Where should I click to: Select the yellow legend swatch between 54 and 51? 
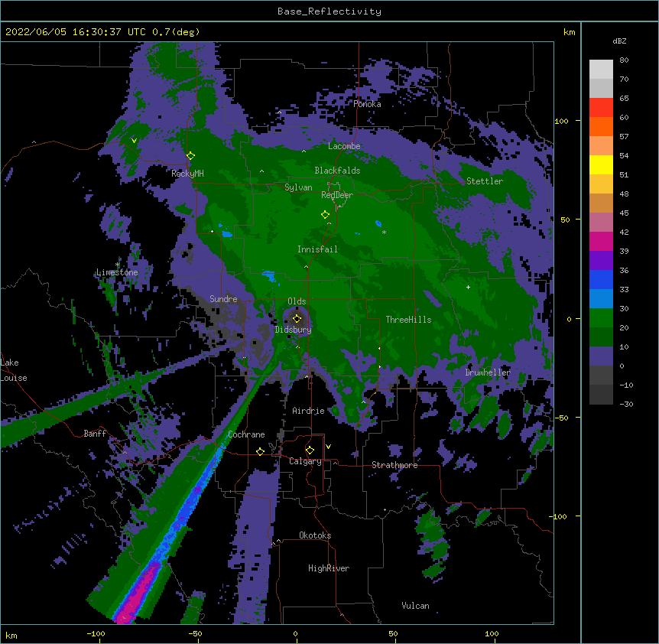[601, 164]
